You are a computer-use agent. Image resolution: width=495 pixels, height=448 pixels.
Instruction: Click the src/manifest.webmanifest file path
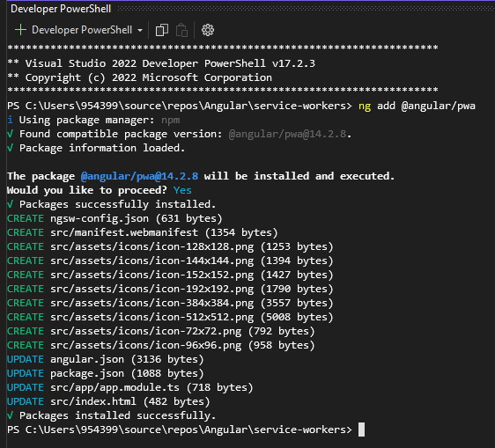(x=124, y=232)
